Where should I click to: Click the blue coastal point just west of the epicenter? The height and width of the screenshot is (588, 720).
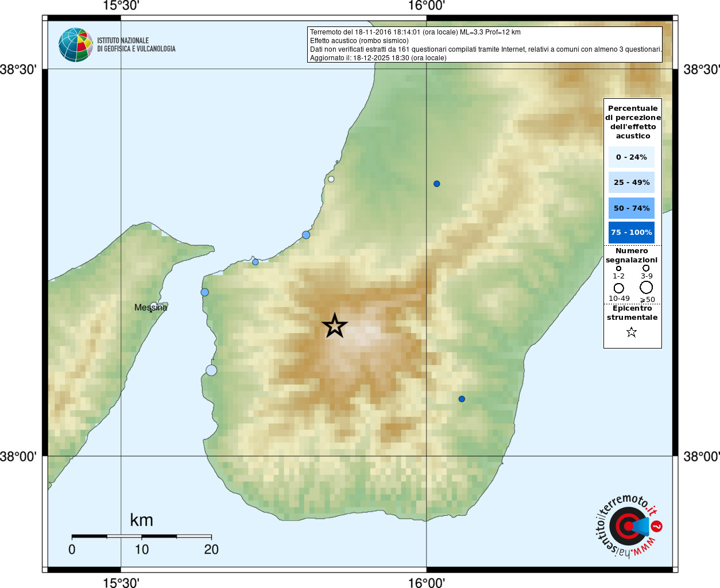[205, 292]
